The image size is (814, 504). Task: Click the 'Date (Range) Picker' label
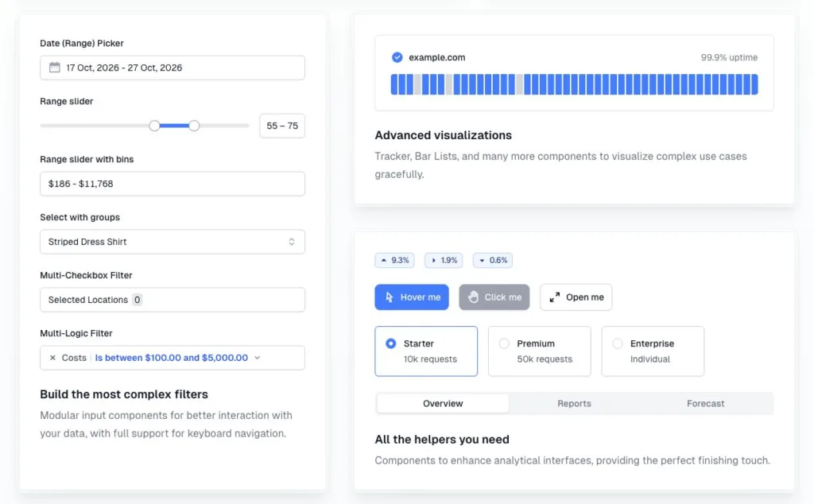click(x=82, y=43)
